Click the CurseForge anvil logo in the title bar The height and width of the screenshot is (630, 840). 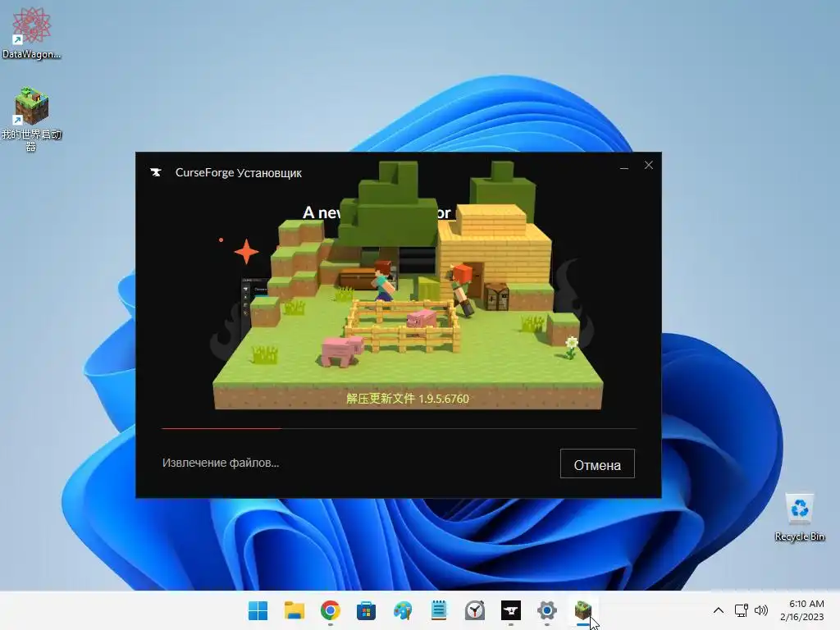click(x=156, y=172)
